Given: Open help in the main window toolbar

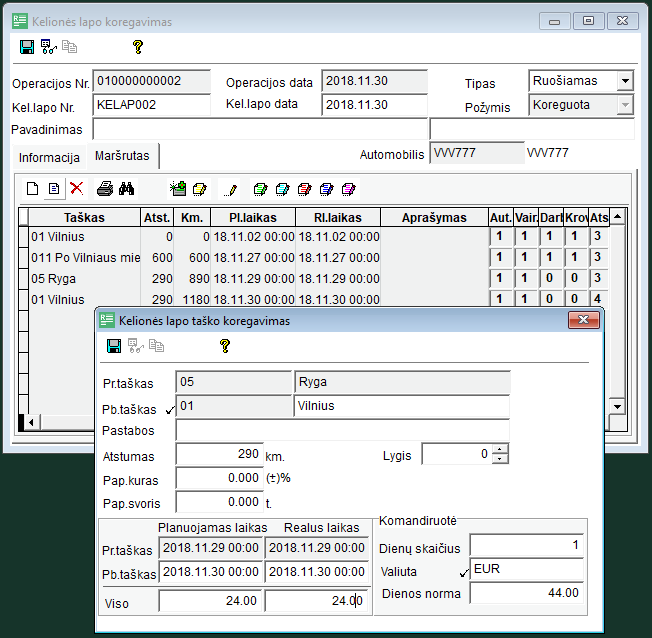Looking at the screenshot, I should point(138,47).
